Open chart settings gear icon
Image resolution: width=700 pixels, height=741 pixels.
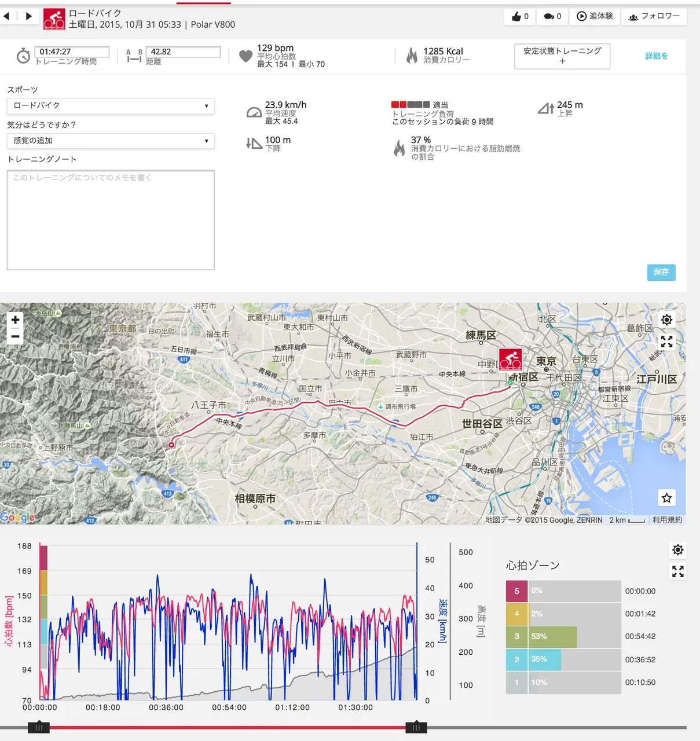point(677,550)
